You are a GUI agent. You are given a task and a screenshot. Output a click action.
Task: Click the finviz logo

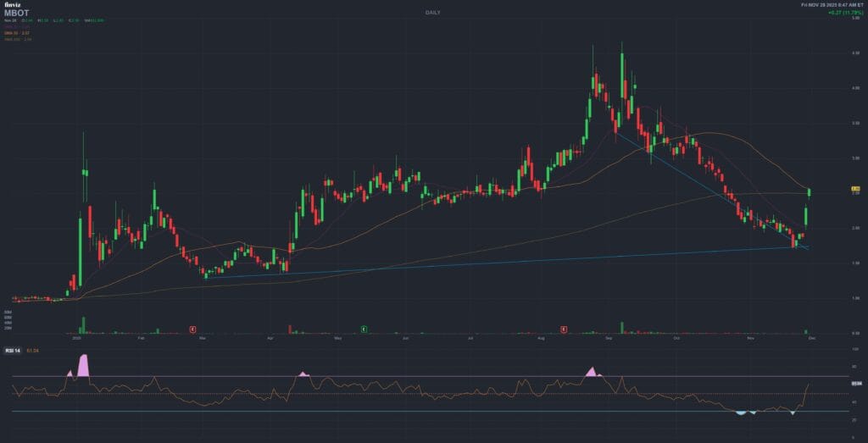(x=12, y=5)
